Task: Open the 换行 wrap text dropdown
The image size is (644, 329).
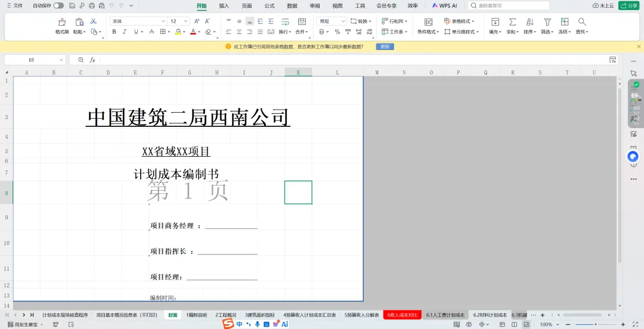Action: click(284, 32)
